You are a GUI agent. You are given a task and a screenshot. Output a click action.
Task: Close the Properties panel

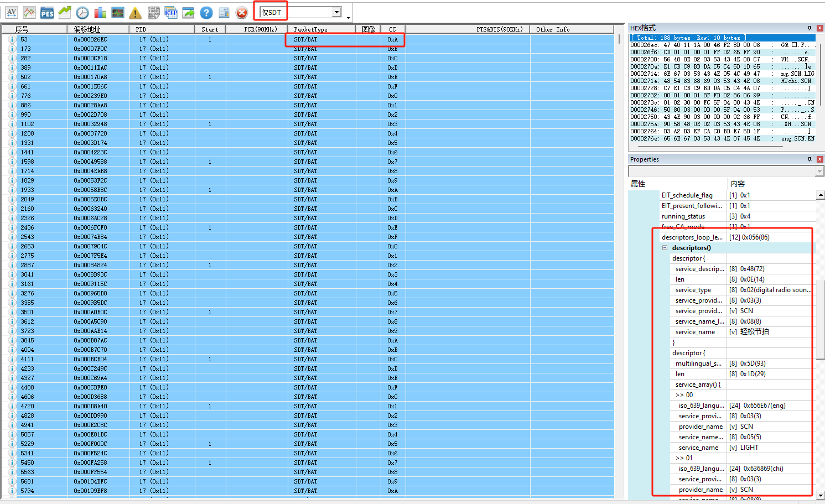pyautogui.click(x=820, y=159)
